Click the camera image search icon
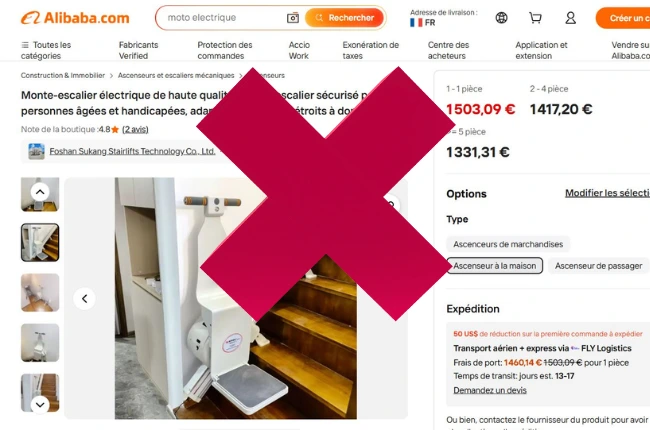650x430 pixels. coord(293,18)
